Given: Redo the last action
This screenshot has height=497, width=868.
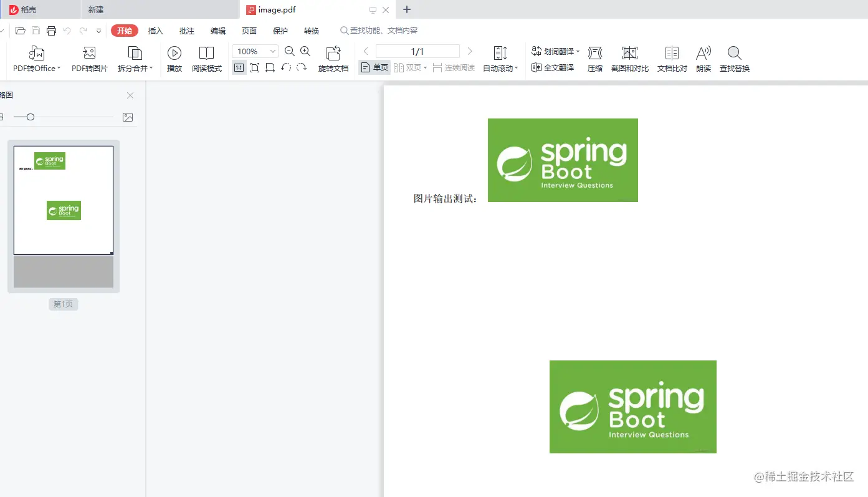Looking at the screenshot, I should click(x=83, y=31).
